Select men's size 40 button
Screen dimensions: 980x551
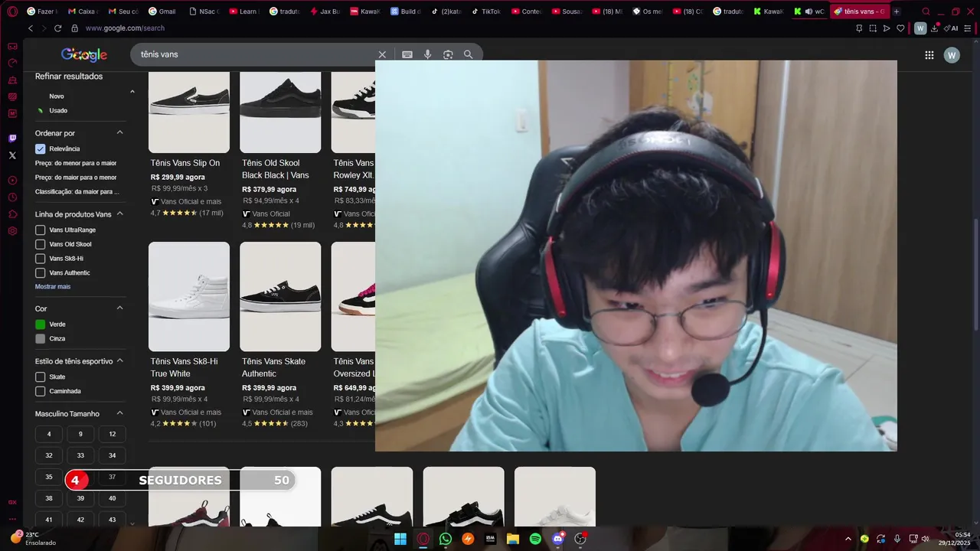(x=112, y=498)
